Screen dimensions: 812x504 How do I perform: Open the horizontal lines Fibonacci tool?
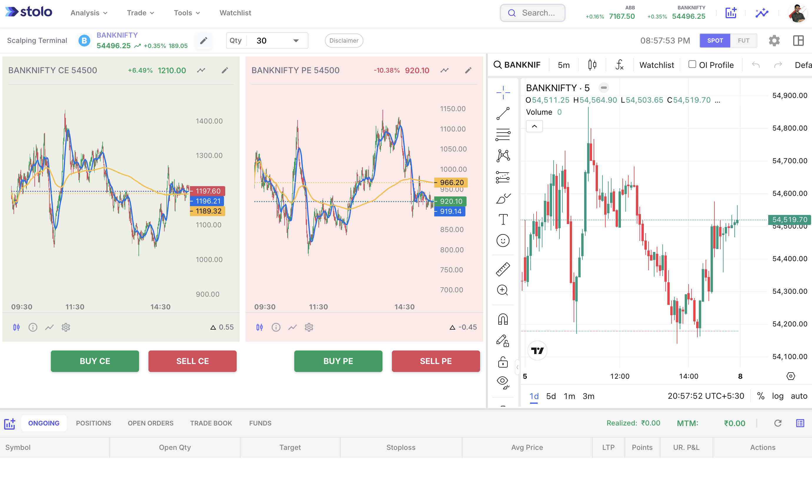pyautogui.click(x=503, y=135)
